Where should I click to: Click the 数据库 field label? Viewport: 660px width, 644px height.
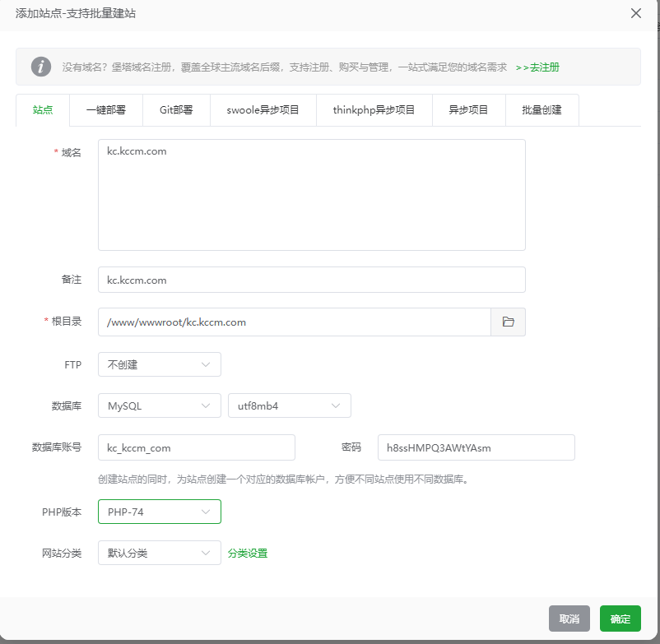(x=67, y=406)
